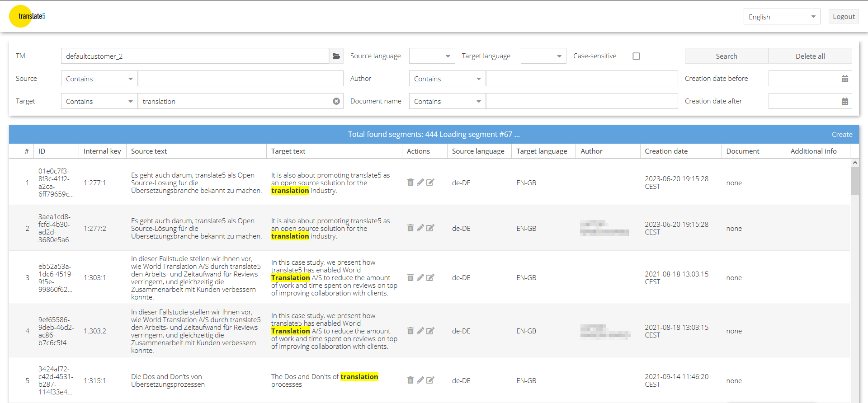Expand the Target language dropdown
The height and width of the screenshot is (403, 868).
click(543, 56)
